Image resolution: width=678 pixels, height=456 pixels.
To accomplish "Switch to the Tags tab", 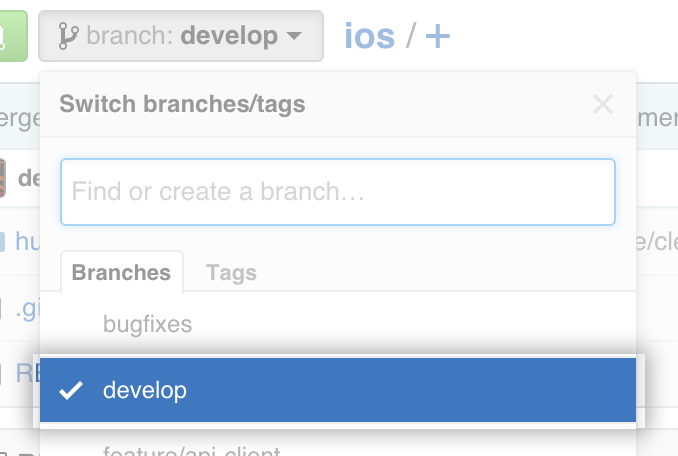I will pos(231,273).
